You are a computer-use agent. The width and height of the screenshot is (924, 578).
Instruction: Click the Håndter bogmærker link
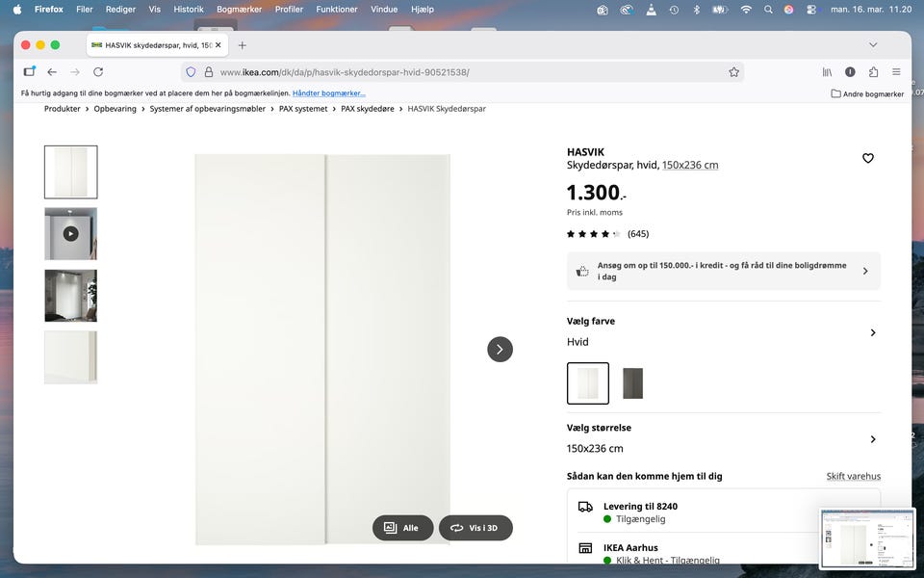pos(329,93)
